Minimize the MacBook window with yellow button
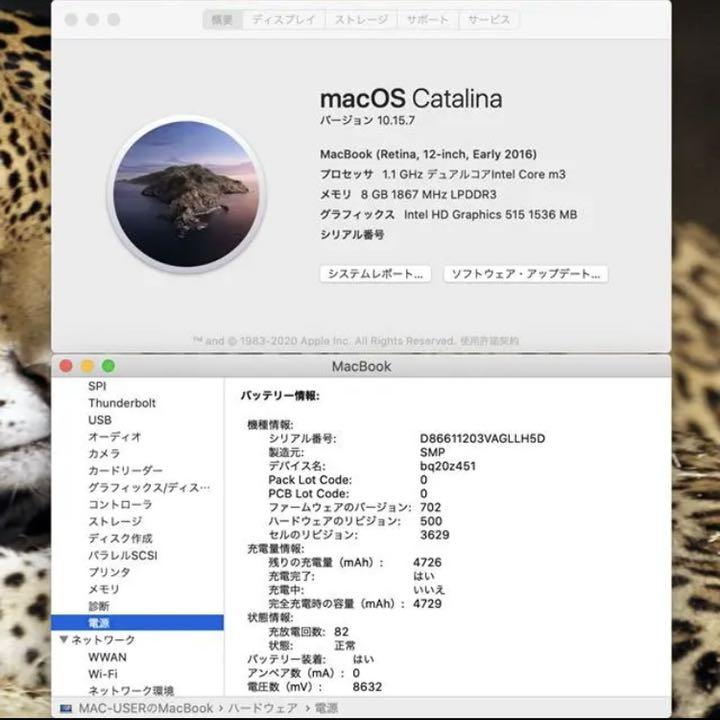Image resolution: width=720 pixels, height=720 pixels. 87,366
